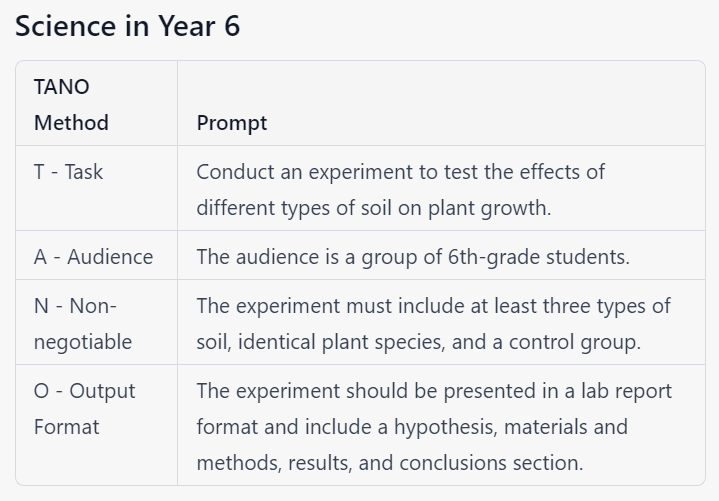Select the 'Prompt' column header

tap(232, 123)
